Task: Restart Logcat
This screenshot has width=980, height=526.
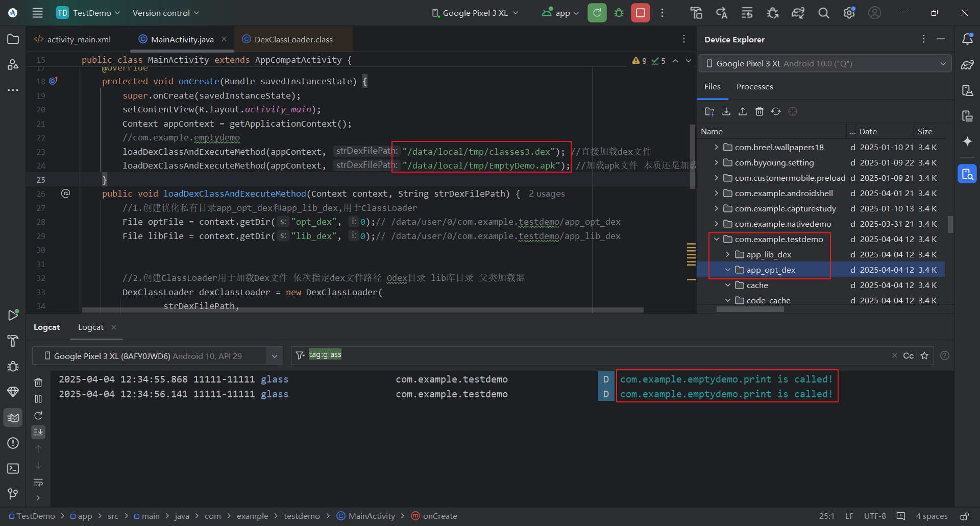Action: pos(38,416)
